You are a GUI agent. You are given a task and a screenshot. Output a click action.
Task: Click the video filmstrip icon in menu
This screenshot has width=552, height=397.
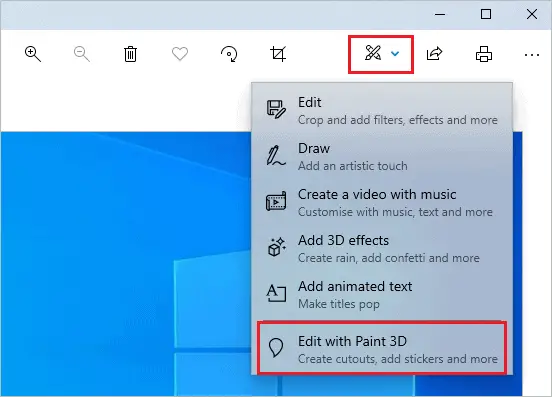(276, 201)
